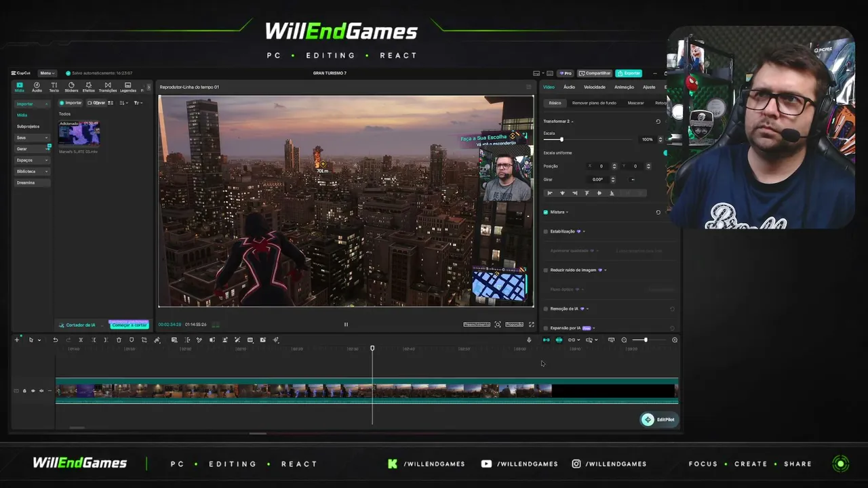Click the redo arrow in timeline toolbar
This screenshot has width=868, height=488.
[x=68, y=340]
